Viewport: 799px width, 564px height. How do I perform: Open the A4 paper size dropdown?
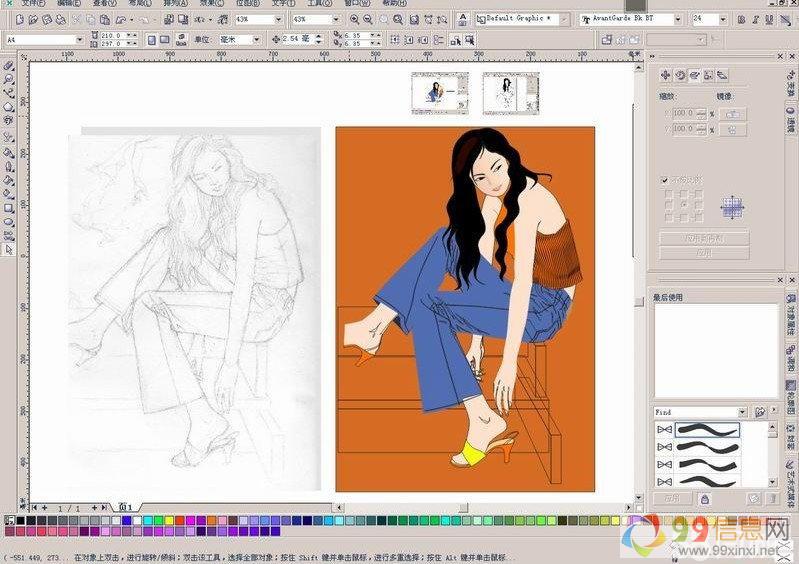click(x=81, y=39)
